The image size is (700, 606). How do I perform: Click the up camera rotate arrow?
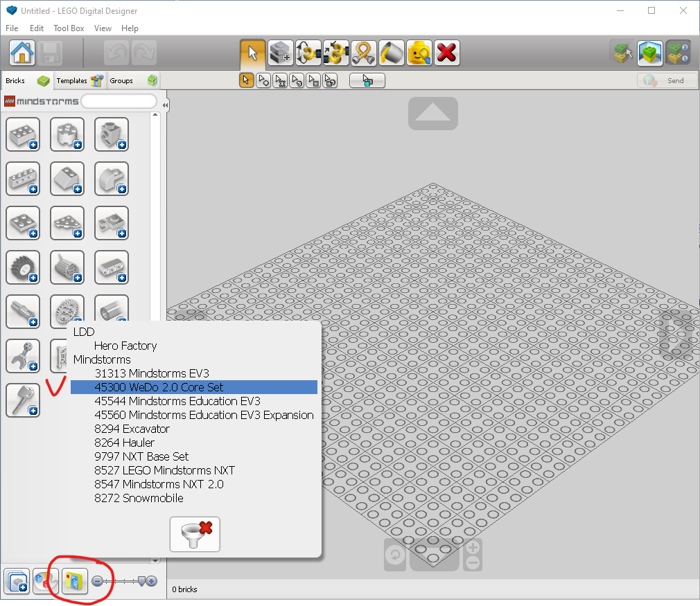pyautogui.click(x=433, y=114)
